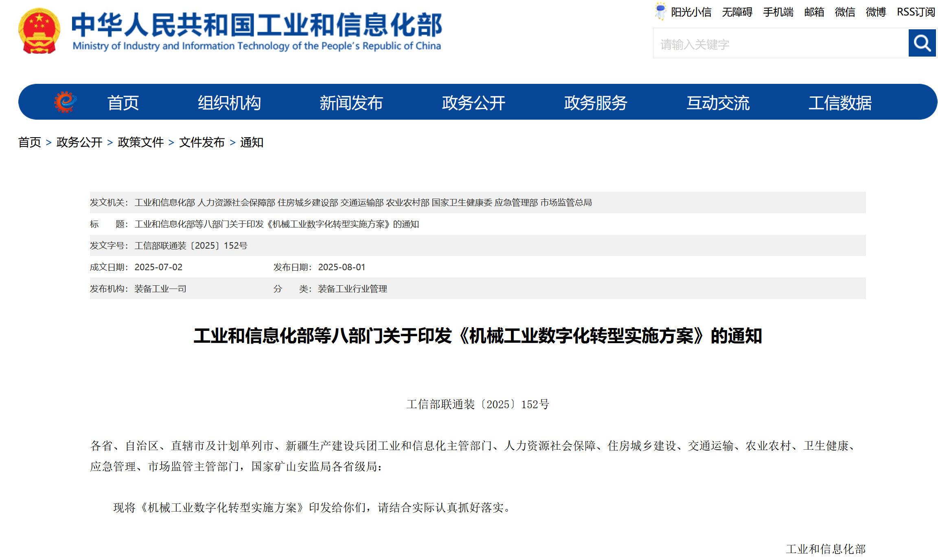
Task: Go to 新闻发布 section
Action: coord(351,103)
